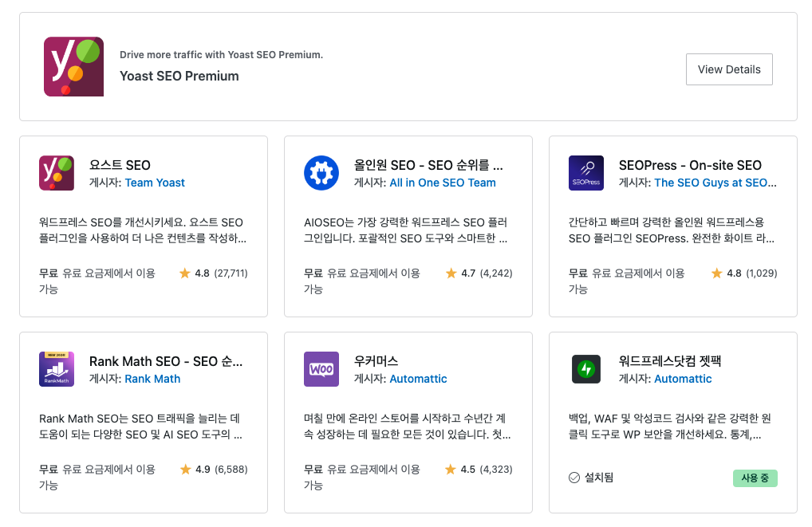Image resolution: width=812 pixels, height=527 pixels.
Task: Select the 요스트 SEO plugin icon
Action: (x=57, y=172)
